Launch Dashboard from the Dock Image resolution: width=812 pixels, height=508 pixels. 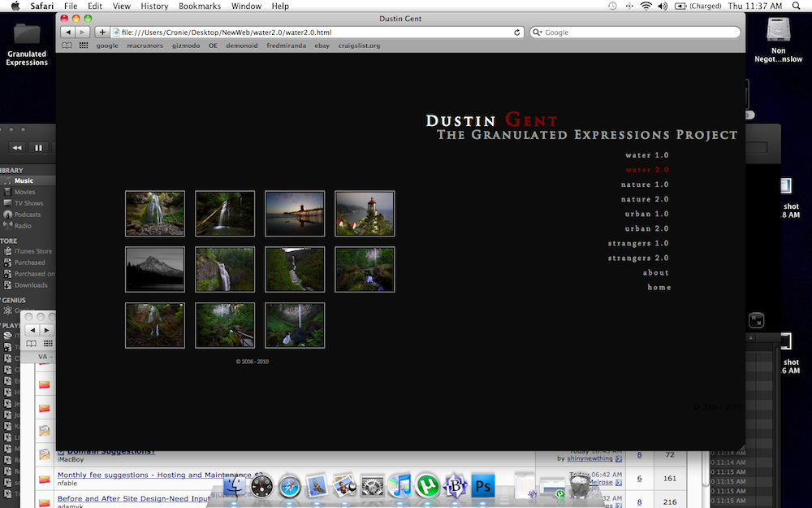pos(261,486)
